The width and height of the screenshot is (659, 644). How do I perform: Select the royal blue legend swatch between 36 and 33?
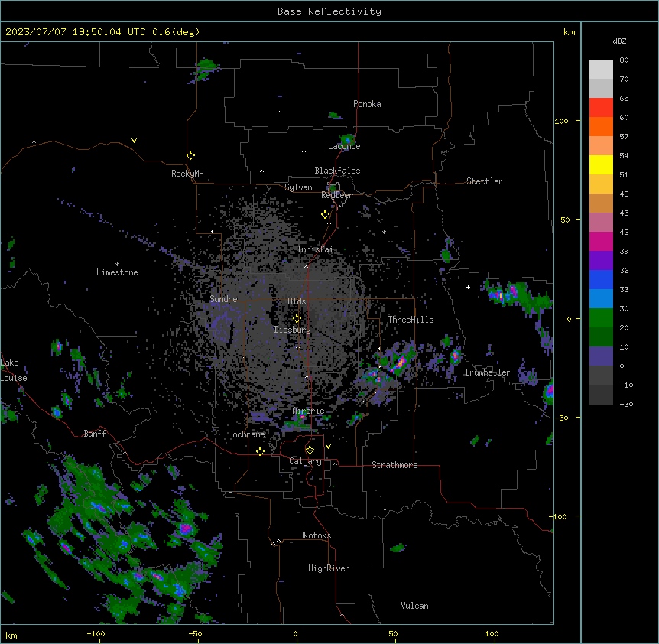tap(601, 279)
